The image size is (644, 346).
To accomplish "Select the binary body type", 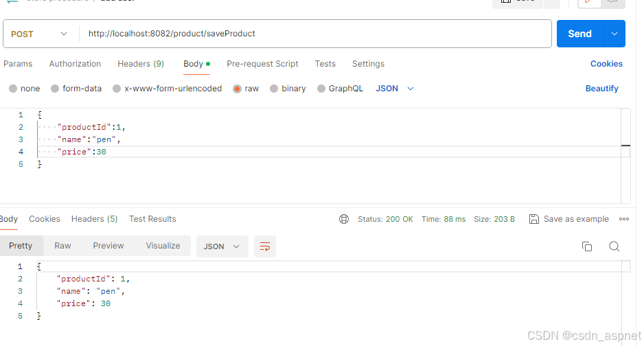I will 288,89.
